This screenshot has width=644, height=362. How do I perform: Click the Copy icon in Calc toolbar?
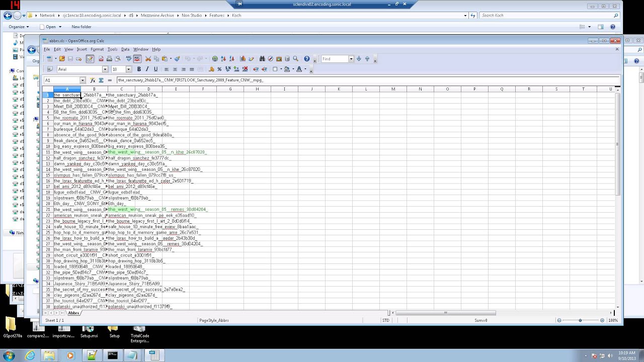[156, 59]
